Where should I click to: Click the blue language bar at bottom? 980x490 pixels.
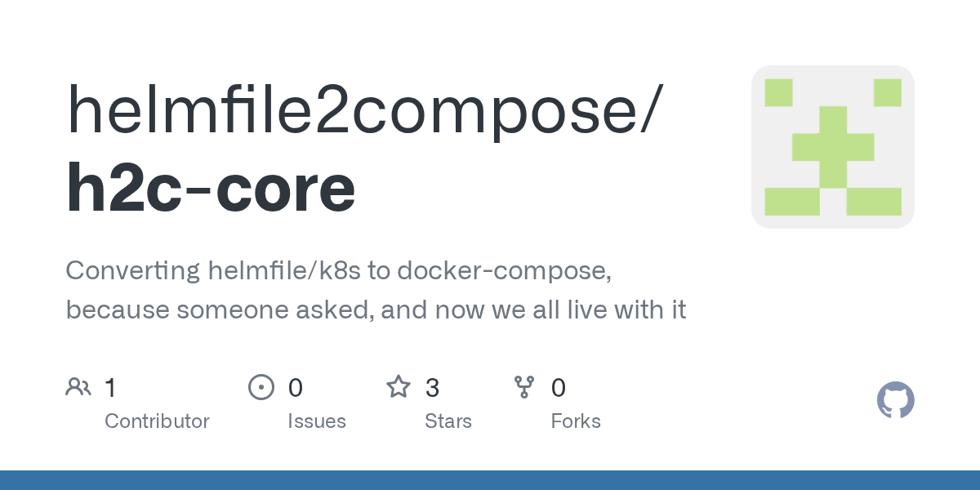click(490, 480)
